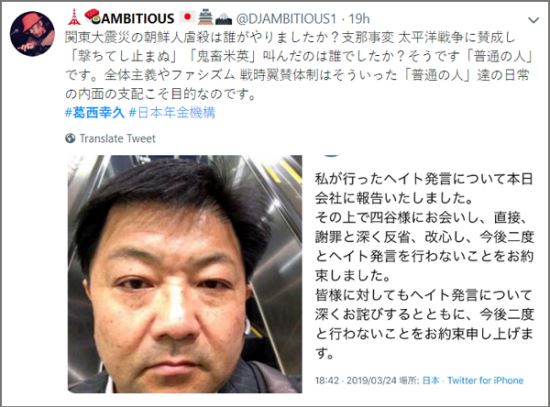Click the castle emoji after the flag
Image resolution: width=550 pixels, height=407 pixels.
coord(205,18)
